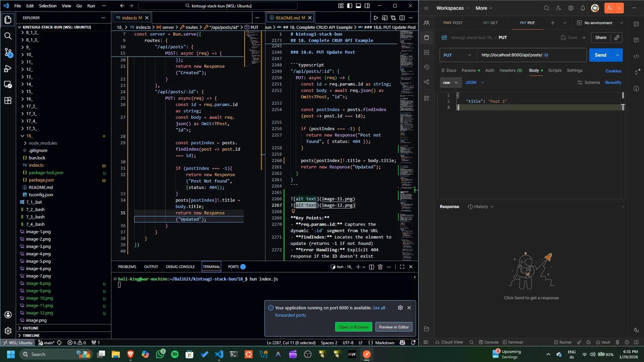
Task: Open the Extensions view in activity bar
Action: 8,100
